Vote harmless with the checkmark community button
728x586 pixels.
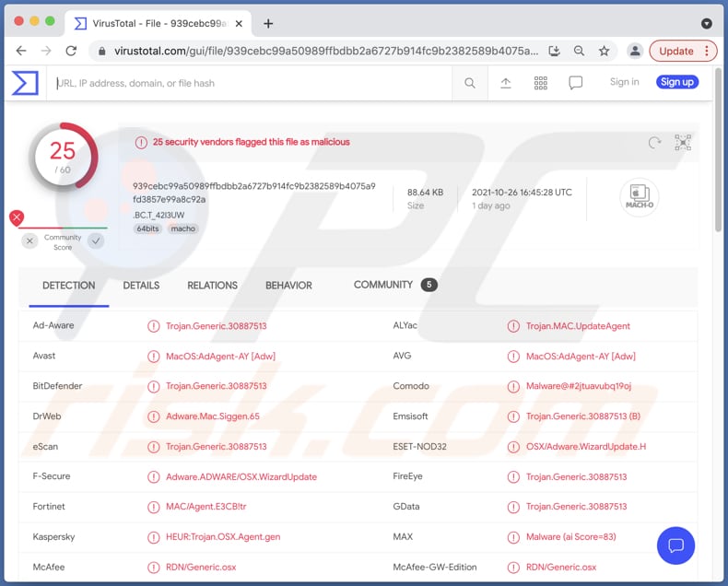96,241
